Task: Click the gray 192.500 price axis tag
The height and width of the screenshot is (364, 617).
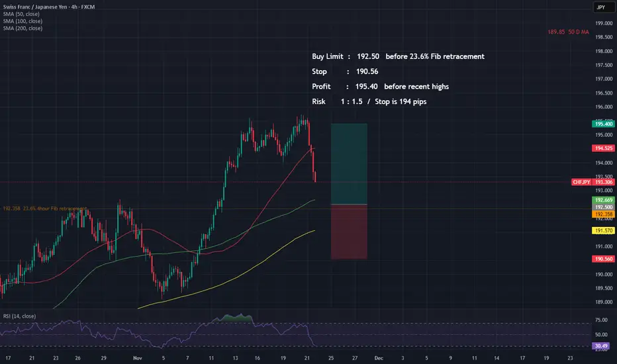Action: point(603,207)
